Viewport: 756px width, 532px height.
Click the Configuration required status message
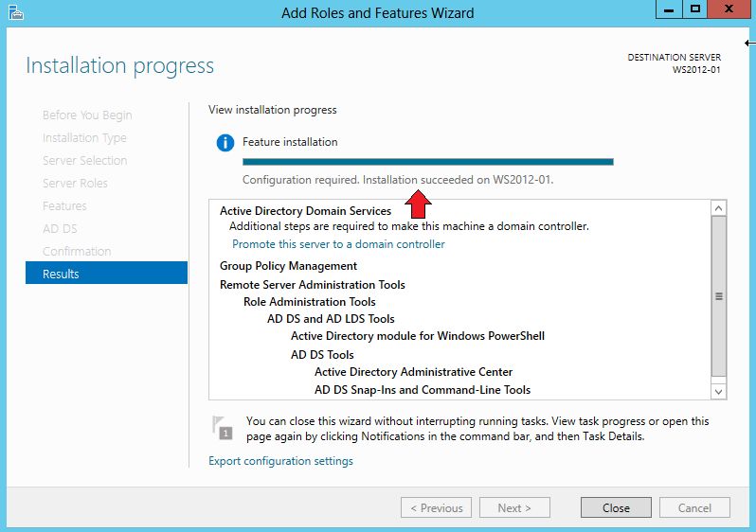click(398, 180)
